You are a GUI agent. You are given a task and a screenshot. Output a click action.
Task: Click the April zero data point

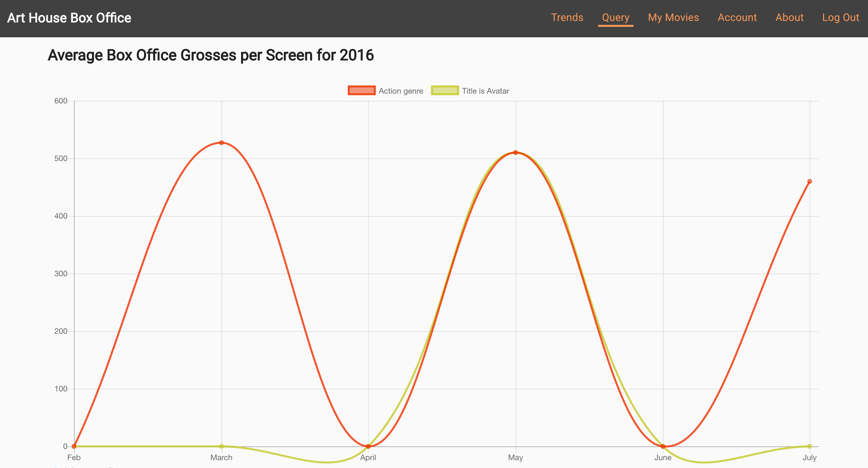click(x=368, y=446)
